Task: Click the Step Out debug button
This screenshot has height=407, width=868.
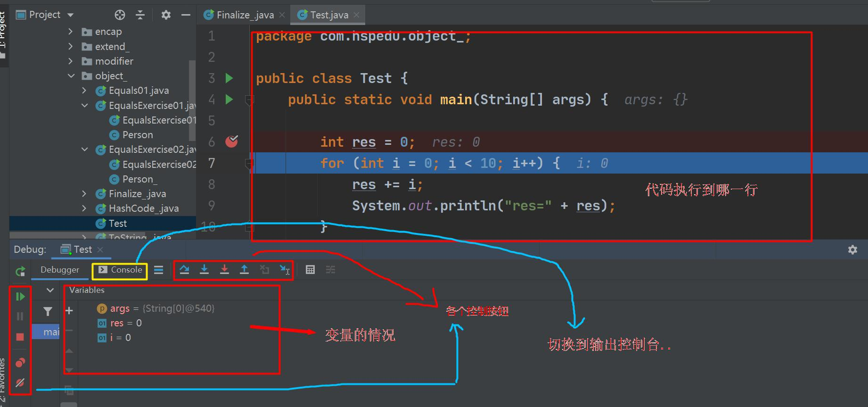Action: [x=244, y=270]
